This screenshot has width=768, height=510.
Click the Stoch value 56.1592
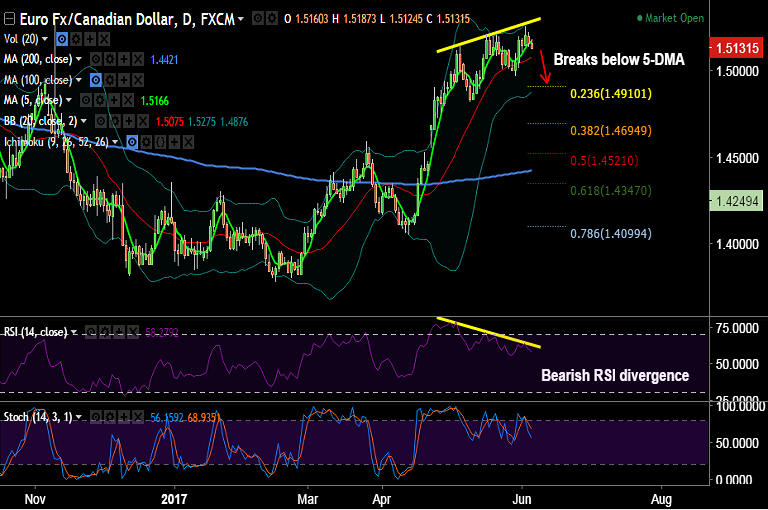(167, 418)
